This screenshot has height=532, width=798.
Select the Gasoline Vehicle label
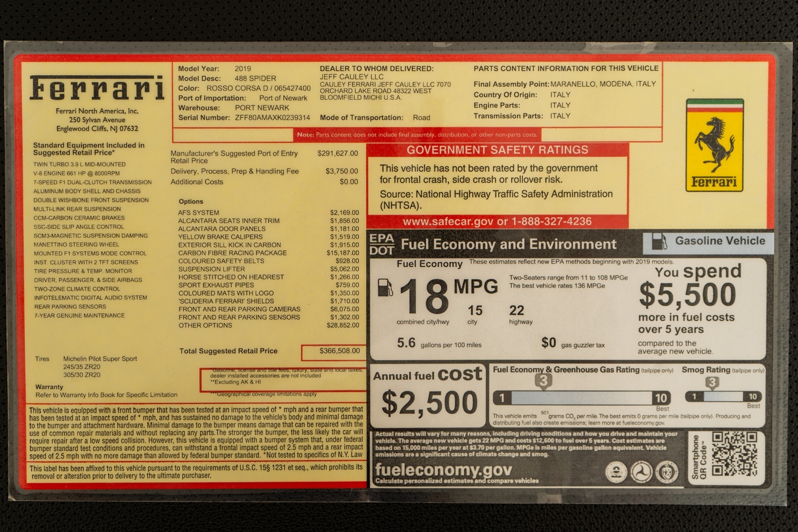click(x=720, y=241)
